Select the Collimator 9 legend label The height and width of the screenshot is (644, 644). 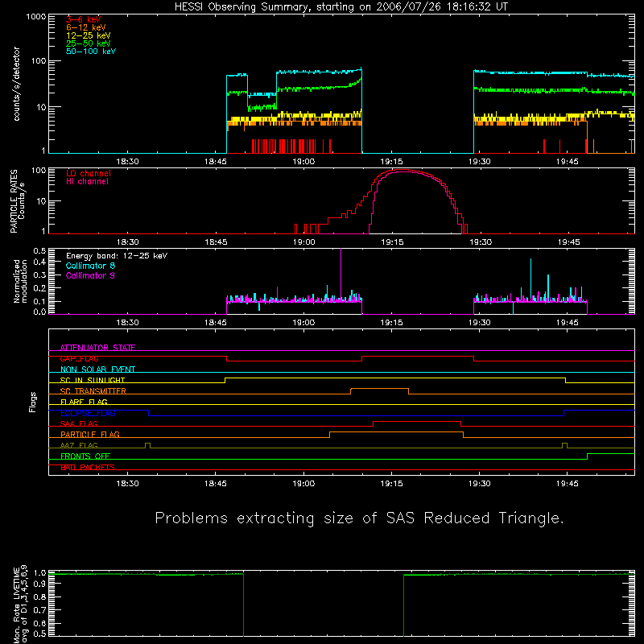pyautogui.click(x=90, y=275)
